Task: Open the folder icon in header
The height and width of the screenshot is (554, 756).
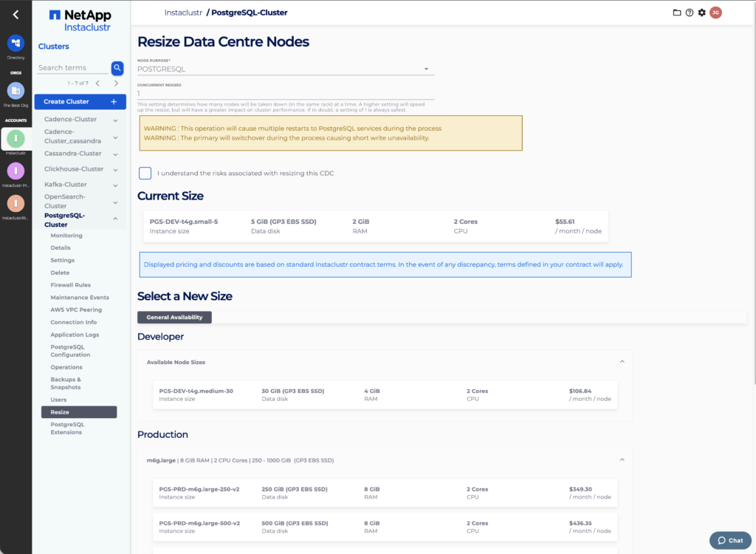Action: pos(677,13)
